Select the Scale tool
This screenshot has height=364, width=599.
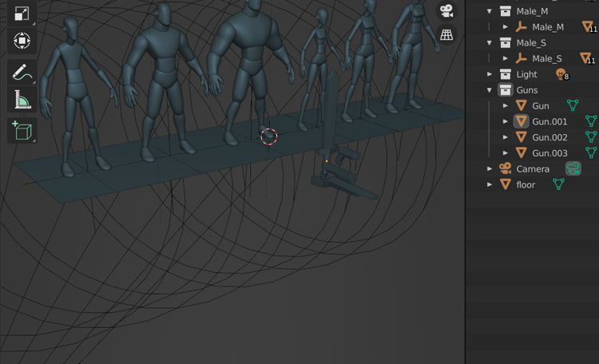point(22,14)
